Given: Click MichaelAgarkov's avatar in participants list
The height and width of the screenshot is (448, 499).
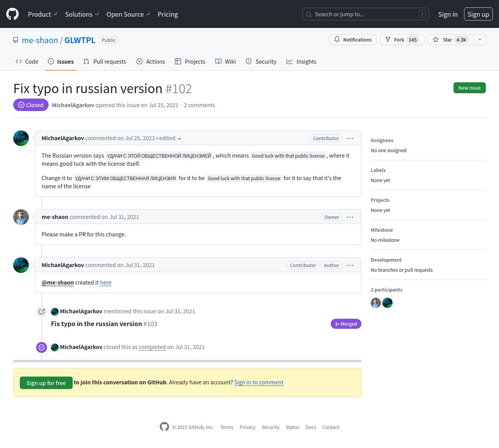Looking at the screenshot, I should [x=387, y=303].
